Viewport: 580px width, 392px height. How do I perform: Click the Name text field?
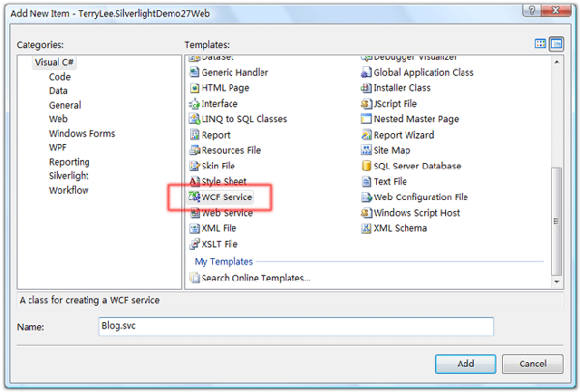pos(295,326)
